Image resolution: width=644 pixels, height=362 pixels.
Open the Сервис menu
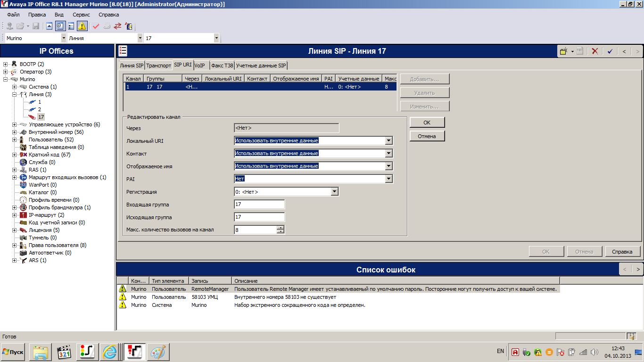pyautogui.click(x=81, y=15)
